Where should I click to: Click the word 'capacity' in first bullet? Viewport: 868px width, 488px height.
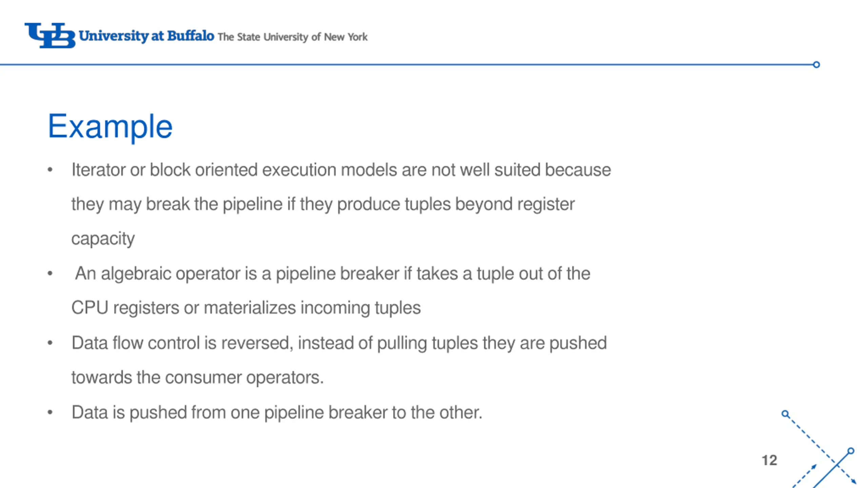pos(103,239)
